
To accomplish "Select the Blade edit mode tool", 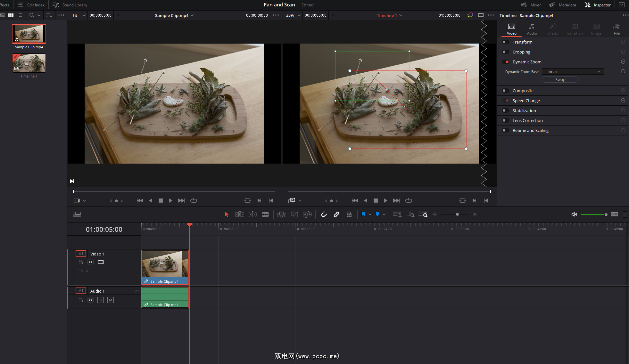I will (265, 214).
